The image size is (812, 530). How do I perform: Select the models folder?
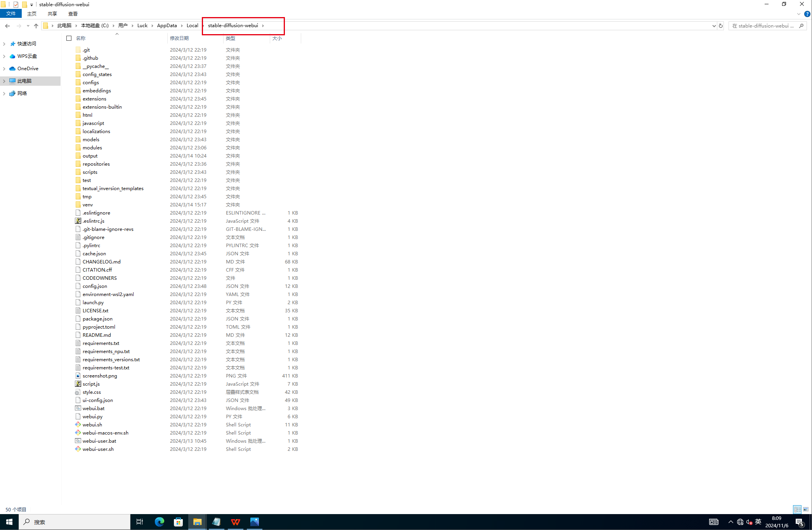pos(91,139)
